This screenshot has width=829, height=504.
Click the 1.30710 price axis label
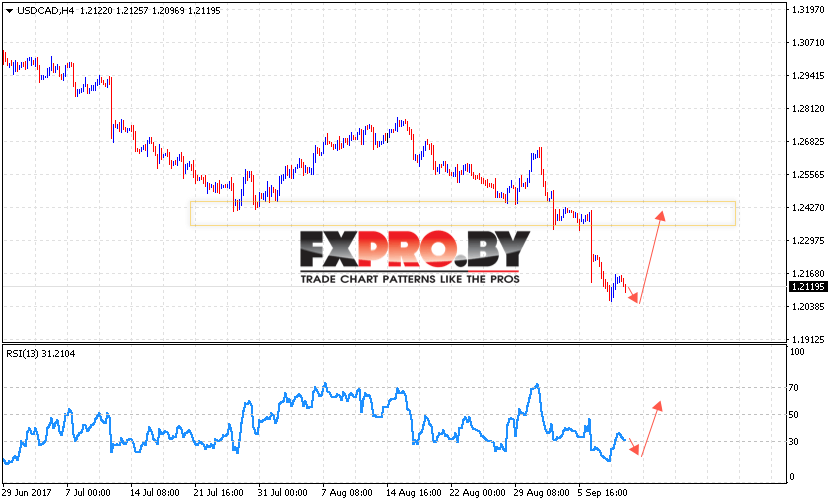click(808, 42)
